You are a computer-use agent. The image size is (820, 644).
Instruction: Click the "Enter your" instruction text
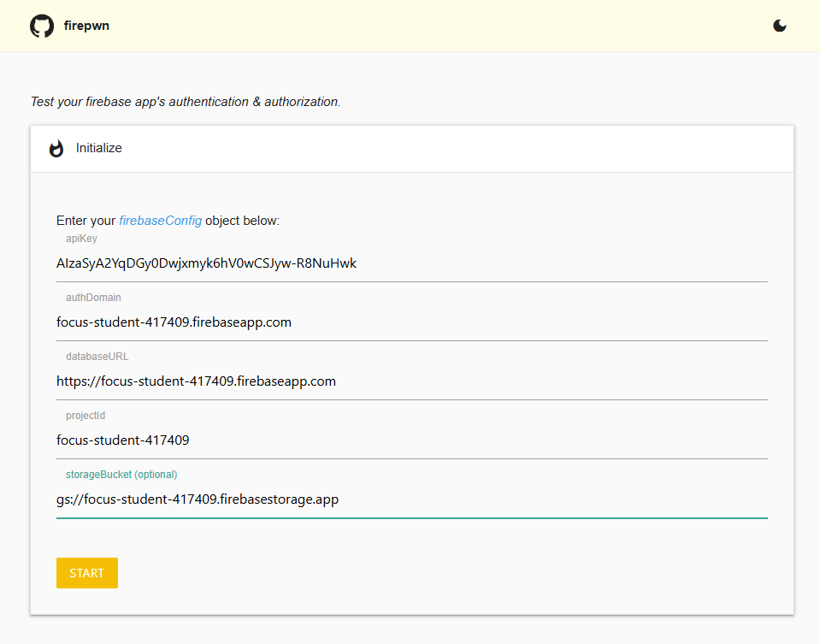[86, 221]
